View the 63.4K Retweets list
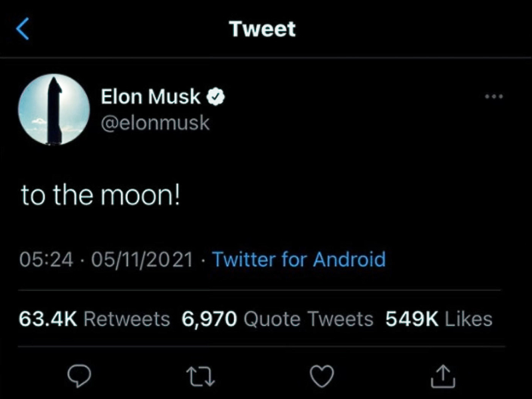This screenshot has height=399, width=532. 94,319
